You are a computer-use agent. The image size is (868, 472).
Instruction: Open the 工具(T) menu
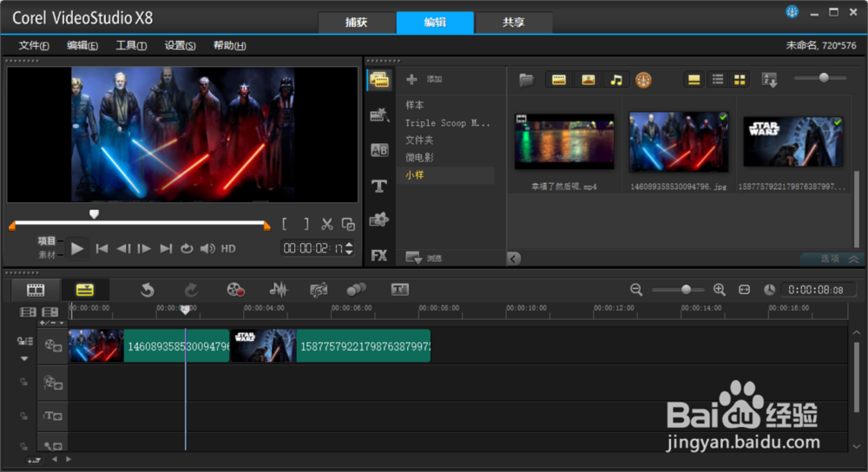pos(131,45)
